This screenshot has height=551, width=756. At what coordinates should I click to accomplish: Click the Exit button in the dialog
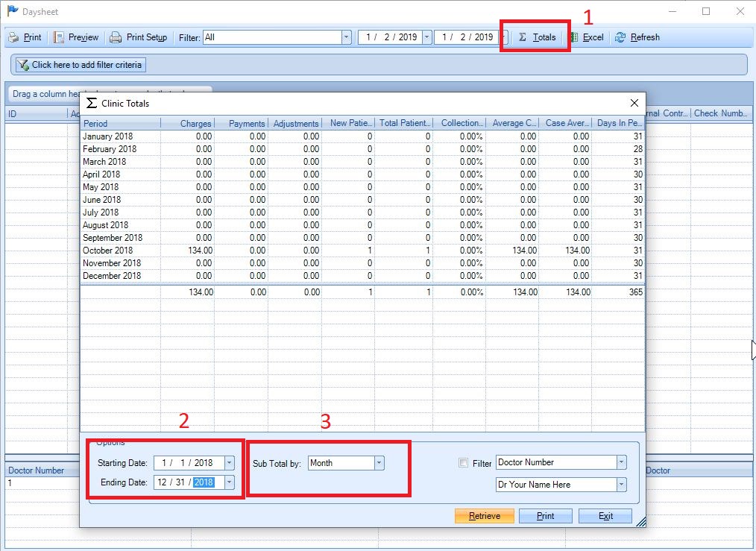coord(605,515)
